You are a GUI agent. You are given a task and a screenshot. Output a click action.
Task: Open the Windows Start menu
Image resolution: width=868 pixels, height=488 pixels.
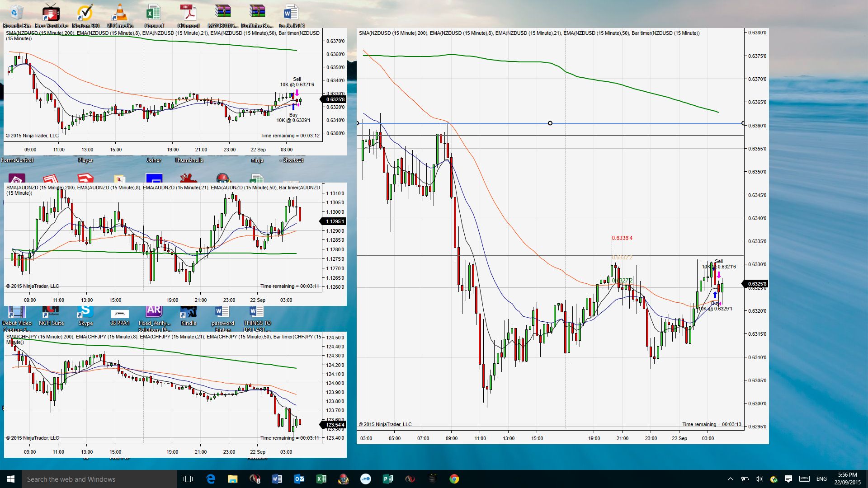[11, 479]
